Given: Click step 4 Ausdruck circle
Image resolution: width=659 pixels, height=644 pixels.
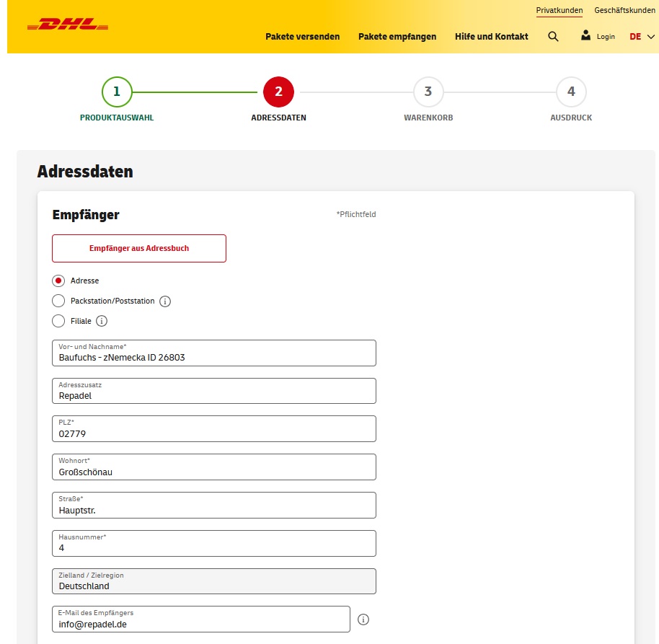Looking at the screenshot, I should click(571, 92).
